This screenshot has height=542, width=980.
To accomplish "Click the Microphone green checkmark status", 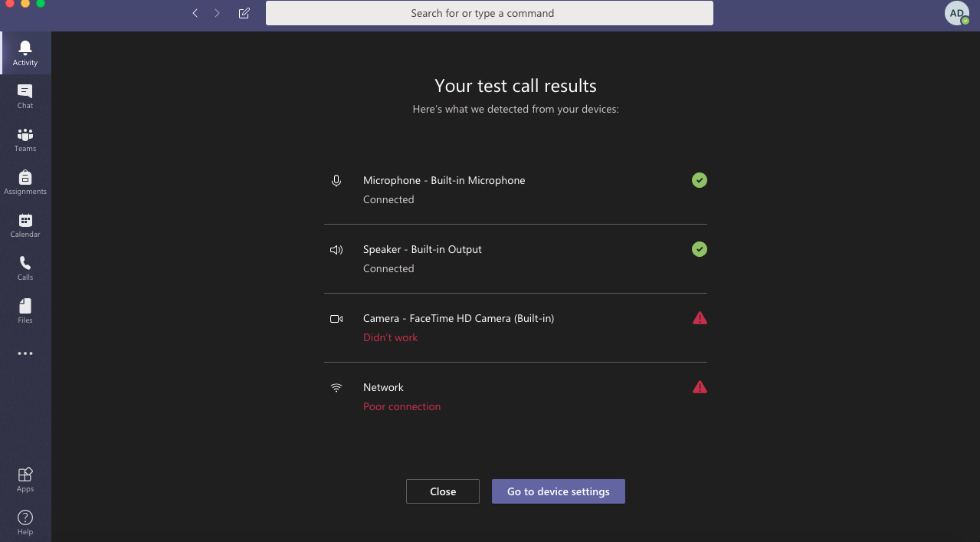I will [700, 180].
